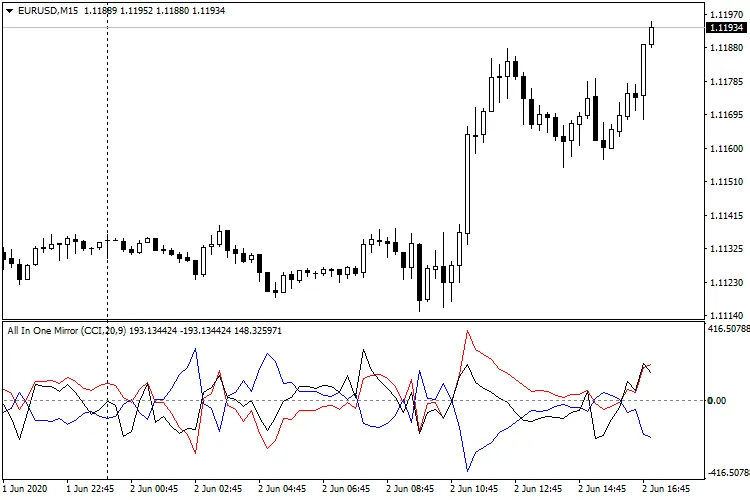This screenshot has height=500, width=750.
Task: Click the 2 Jun 06:45 time label
Action: click(x=346, y=490)
